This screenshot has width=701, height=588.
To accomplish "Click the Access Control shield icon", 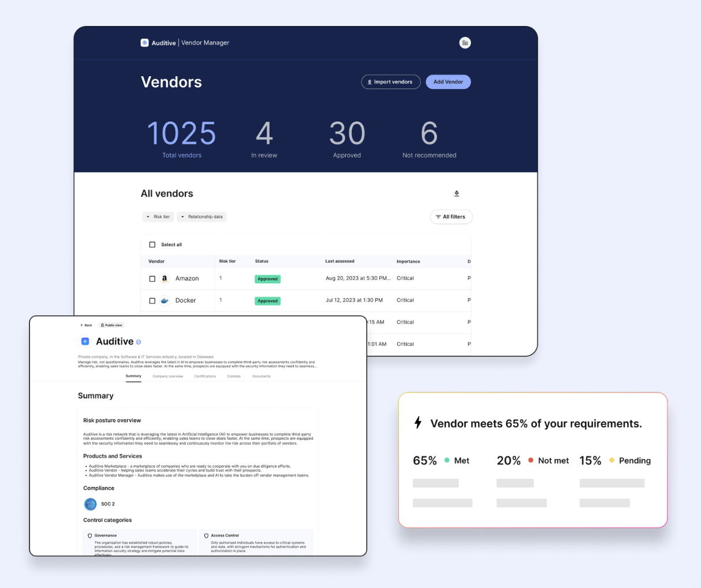I will point(206,535).
